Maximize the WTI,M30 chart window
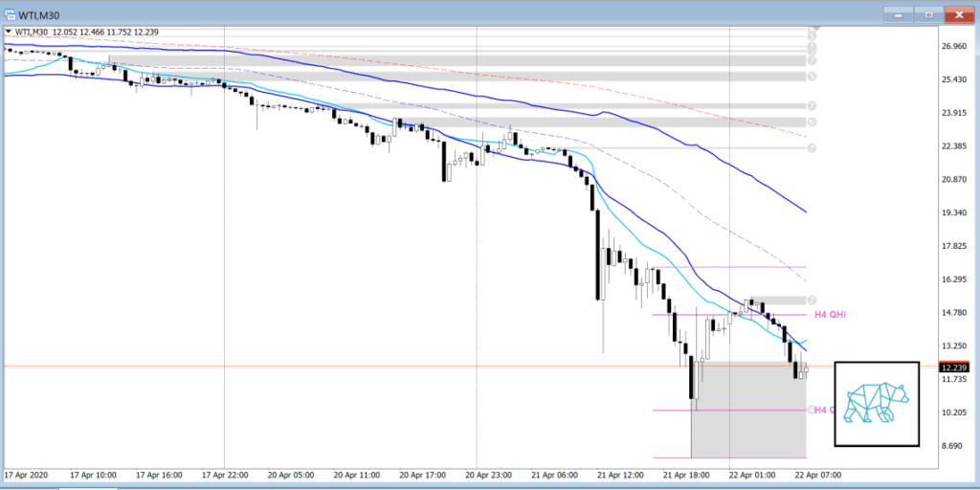 (x=925, y=13)
